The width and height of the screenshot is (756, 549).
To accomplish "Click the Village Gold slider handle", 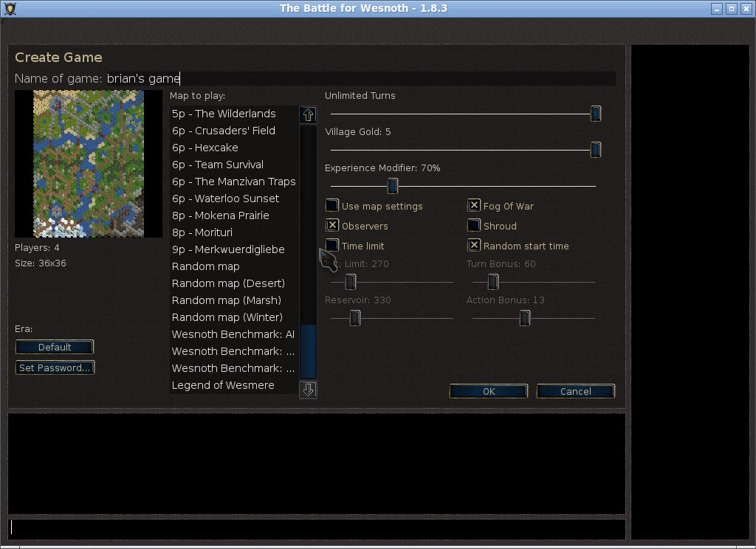I will 596,150.
